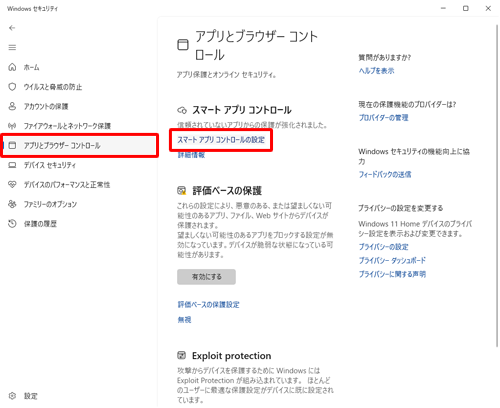Click the laptop icon for デバイス セキュリティ
Screen dimensions: 500x408
pyautogui.click(x=12, y=165)
